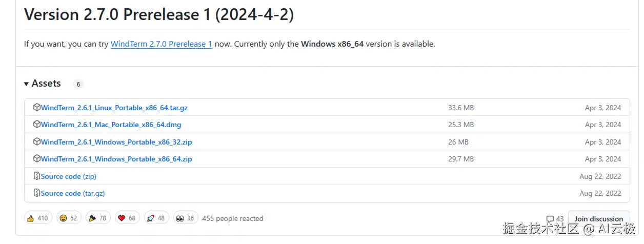Click the eyes reaction with 36
The width and height of the screenshot is (644, 244).
[x=185, y=218]
